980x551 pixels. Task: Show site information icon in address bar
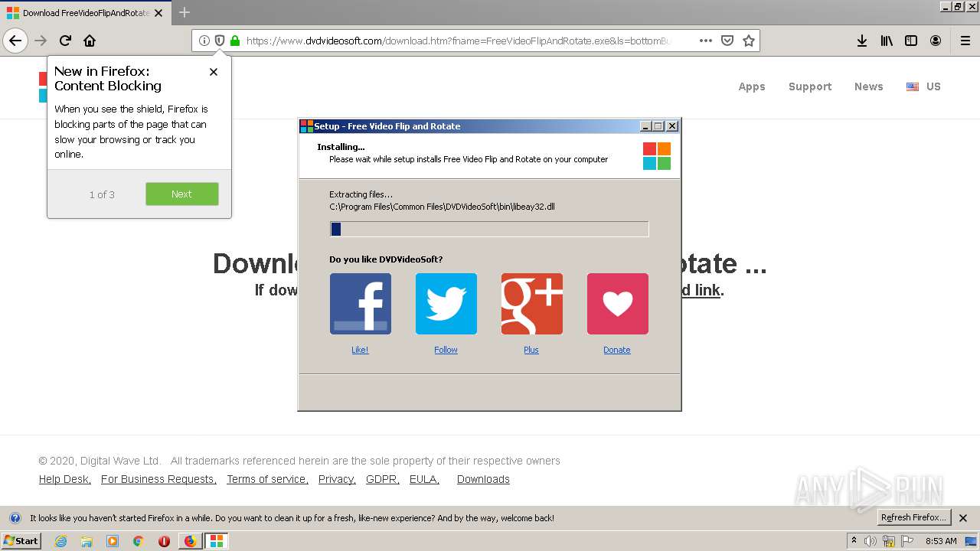tap(204, 41)
